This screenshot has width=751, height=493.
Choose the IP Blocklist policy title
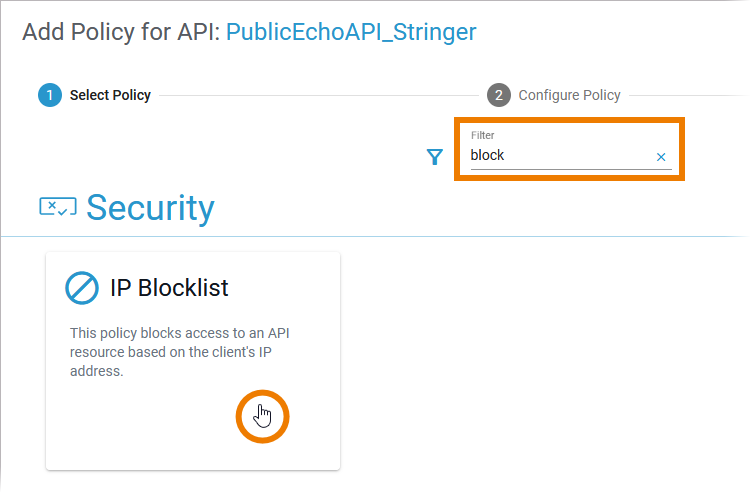pyautogui.click(x=169, y=288)
